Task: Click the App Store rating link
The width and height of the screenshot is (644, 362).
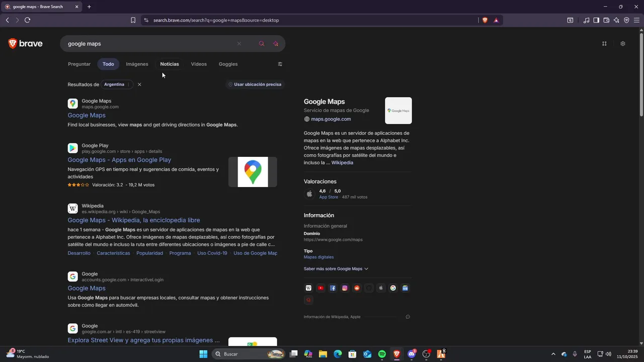Action: 329,197
